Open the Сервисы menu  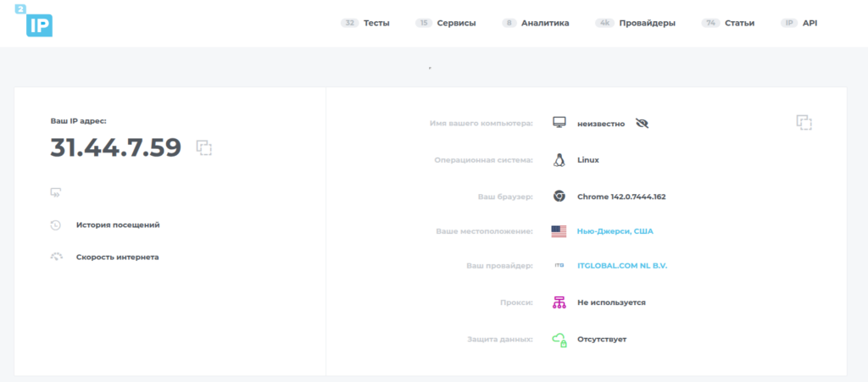pyautogui.click(x=455, y=23)
